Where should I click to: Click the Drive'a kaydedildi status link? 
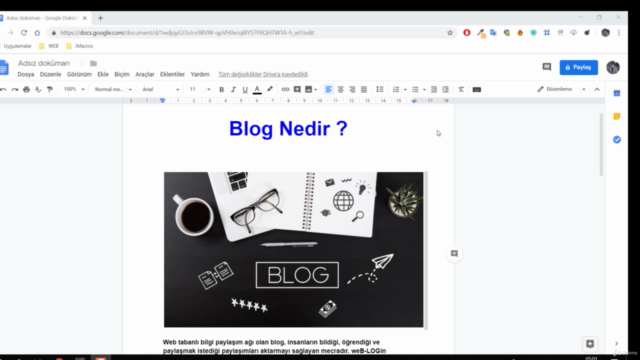click(x=263, y=74)
